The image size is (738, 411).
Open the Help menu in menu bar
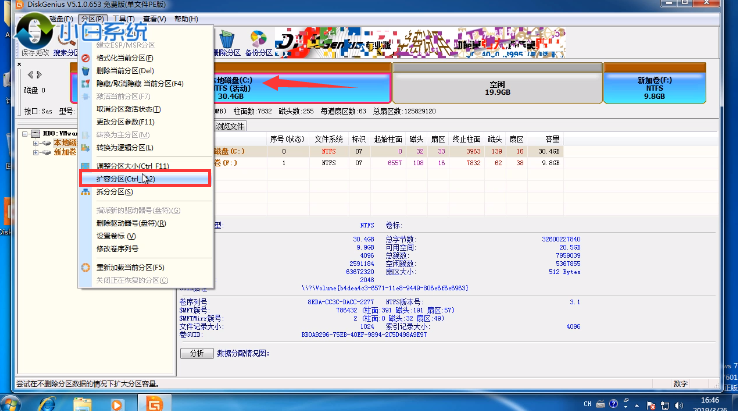[x=185, y=19]
